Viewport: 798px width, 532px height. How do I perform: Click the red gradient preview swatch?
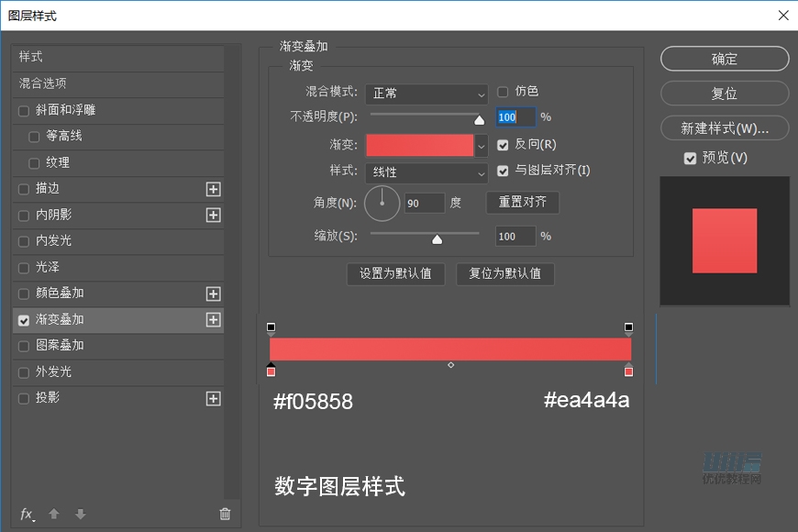tap(420, 145)
